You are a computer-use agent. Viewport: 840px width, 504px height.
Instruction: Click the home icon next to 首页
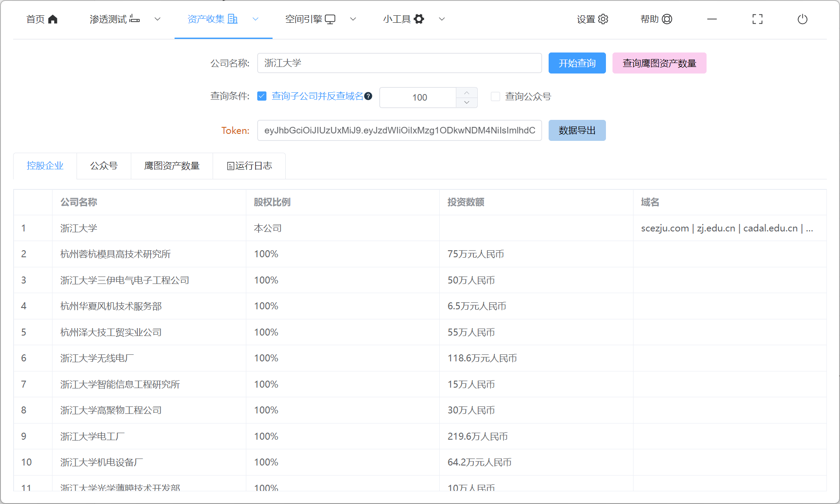click(53, 19)
